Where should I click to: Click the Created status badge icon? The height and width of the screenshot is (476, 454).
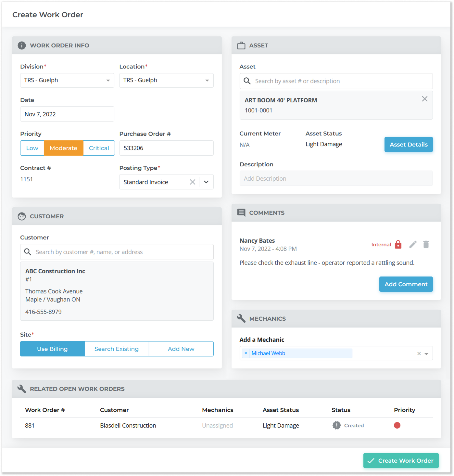click(337, 425)
